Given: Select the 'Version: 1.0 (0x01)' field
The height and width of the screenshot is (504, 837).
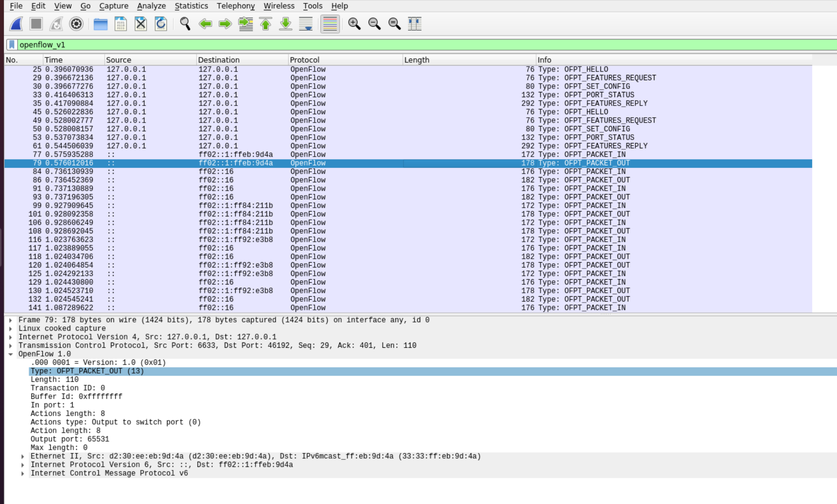Looking at the screenshot, I should (432, 363).
